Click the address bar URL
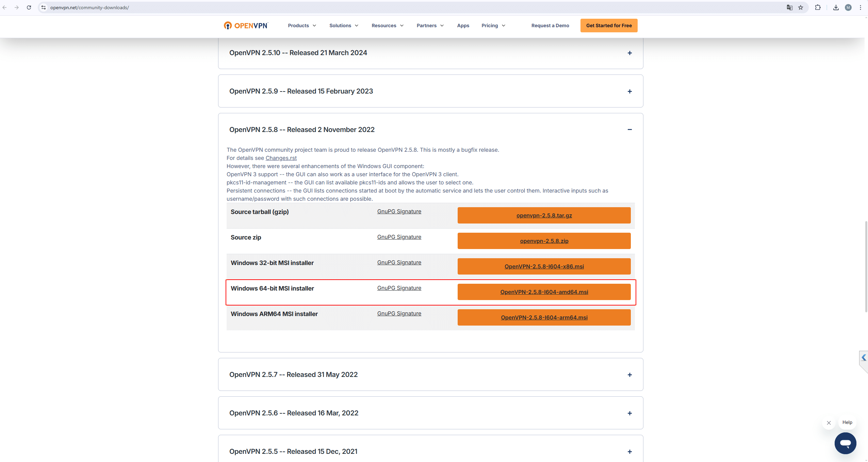The width and height of the screenshot is (868, 462). (89, 7)
